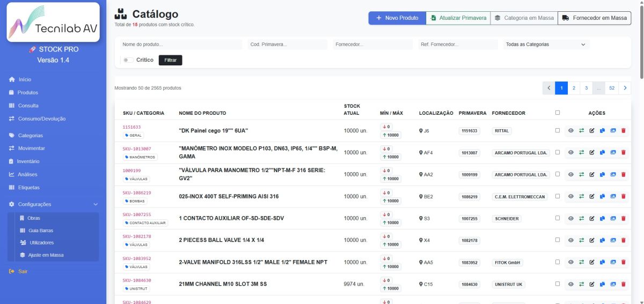Go to previous page of products
644x304 pixels.
[548, 88]
